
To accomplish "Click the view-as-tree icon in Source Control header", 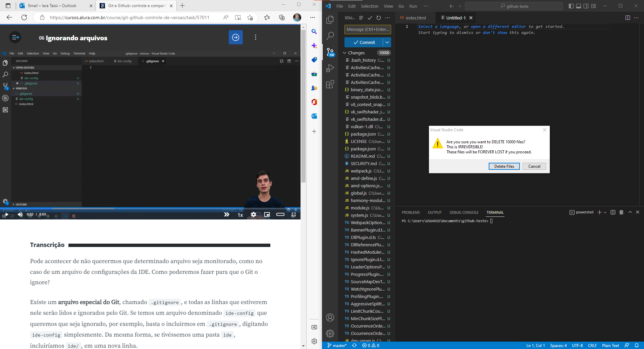I will tap(361, 18).
